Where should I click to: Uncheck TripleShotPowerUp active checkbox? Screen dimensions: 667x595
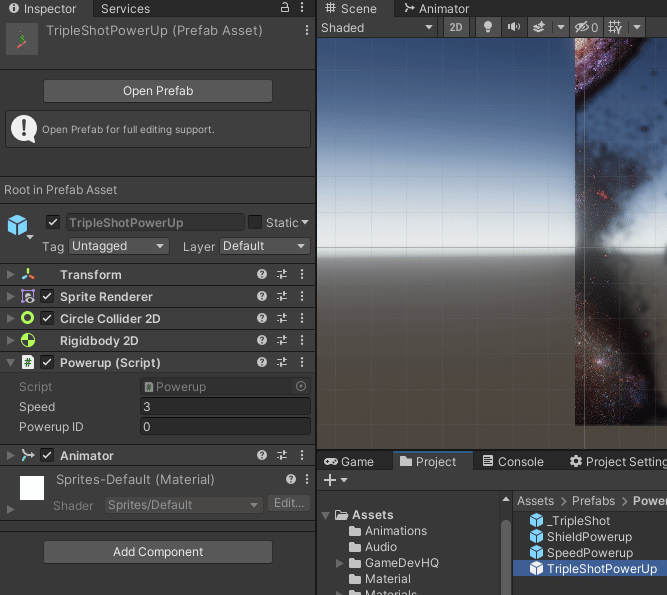point(53,222)
